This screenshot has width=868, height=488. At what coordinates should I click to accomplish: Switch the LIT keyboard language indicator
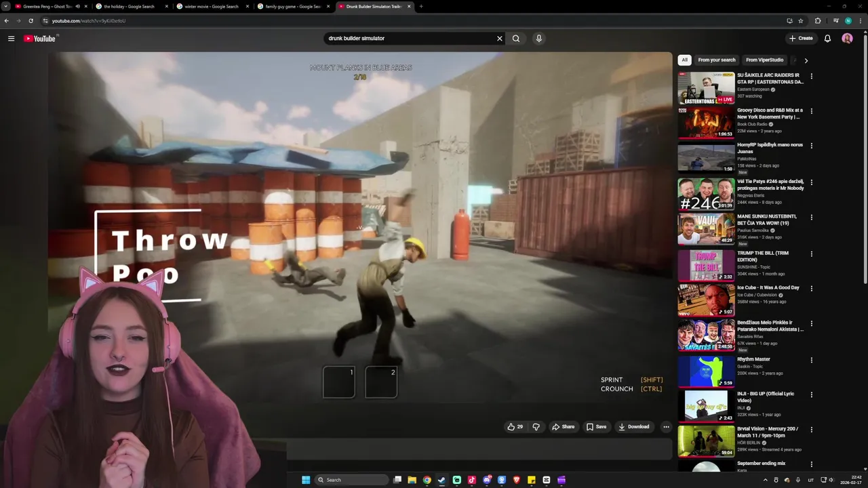point(811,480)
